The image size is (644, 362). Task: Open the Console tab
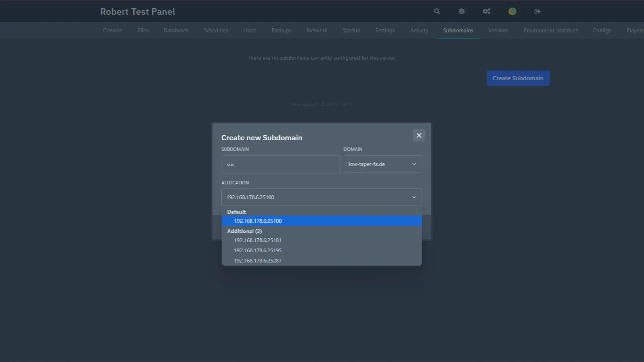click(113, 31)
